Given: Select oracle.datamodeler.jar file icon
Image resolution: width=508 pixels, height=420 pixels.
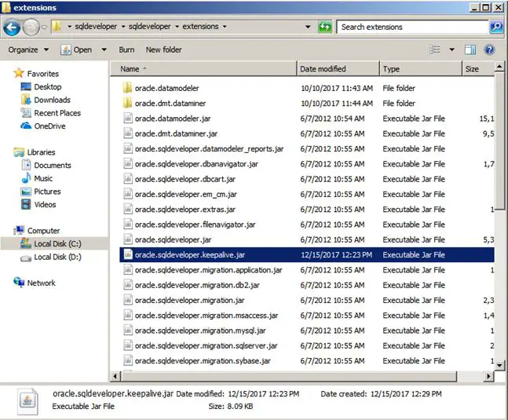Looking at the screenshot, I should click(128, 119).
